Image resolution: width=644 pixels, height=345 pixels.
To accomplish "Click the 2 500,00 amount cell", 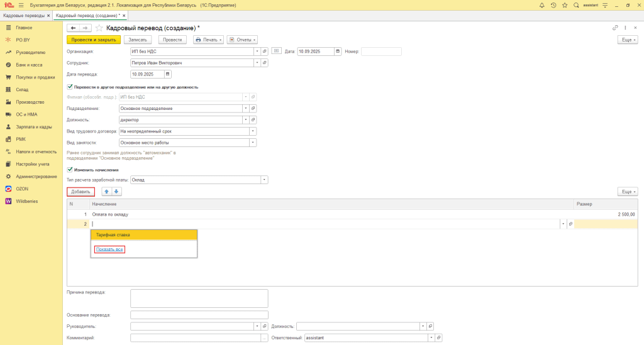I will point(606,214).
